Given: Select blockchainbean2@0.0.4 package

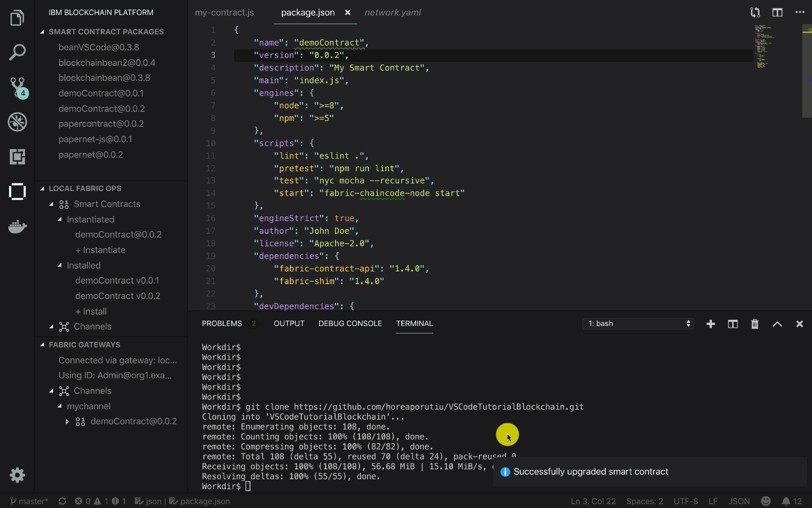Looking at the screenshot, I should click(x=107, y=63).
